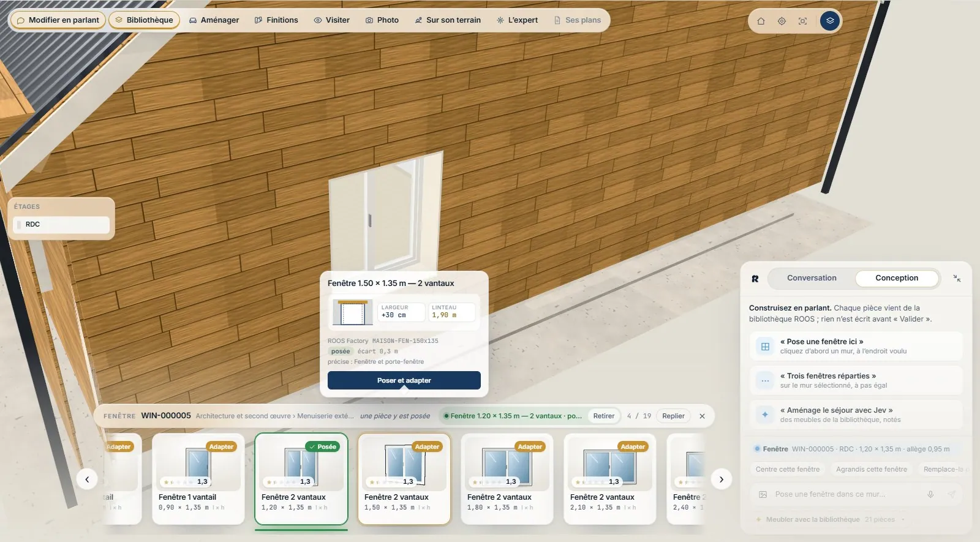Open 'Sur son terrain' view
The height and width of the screenshot is (542, 980).
tap(448, 20)
